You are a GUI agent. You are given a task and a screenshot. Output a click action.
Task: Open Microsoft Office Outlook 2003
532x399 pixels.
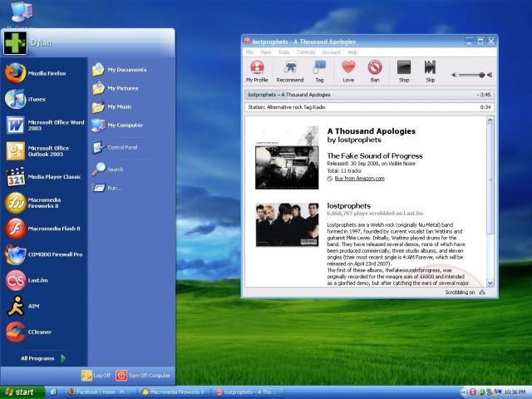pyautogui.click(x=44, y=151)
